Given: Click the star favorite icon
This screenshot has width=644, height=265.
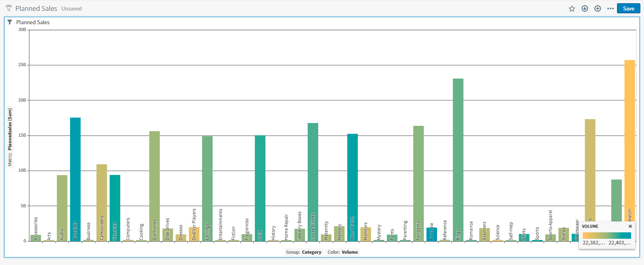Looking at the screenshot, I should tap(572, 8).
